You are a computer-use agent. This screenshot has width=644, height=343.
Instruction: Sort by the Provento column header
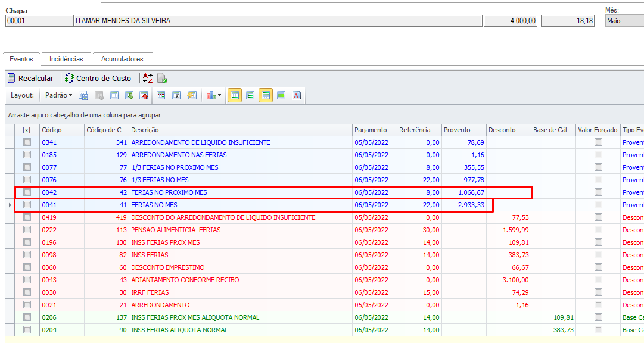(464, 130)
